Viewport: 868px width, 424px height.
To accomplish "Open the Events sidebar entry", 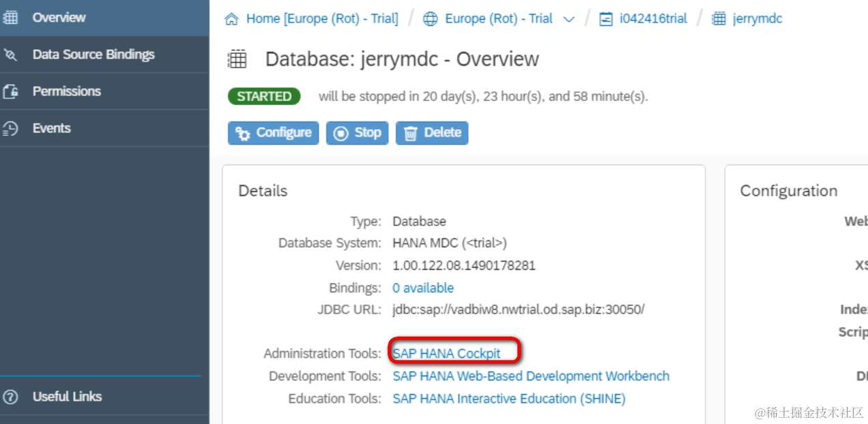I will (x=104, y=128).
